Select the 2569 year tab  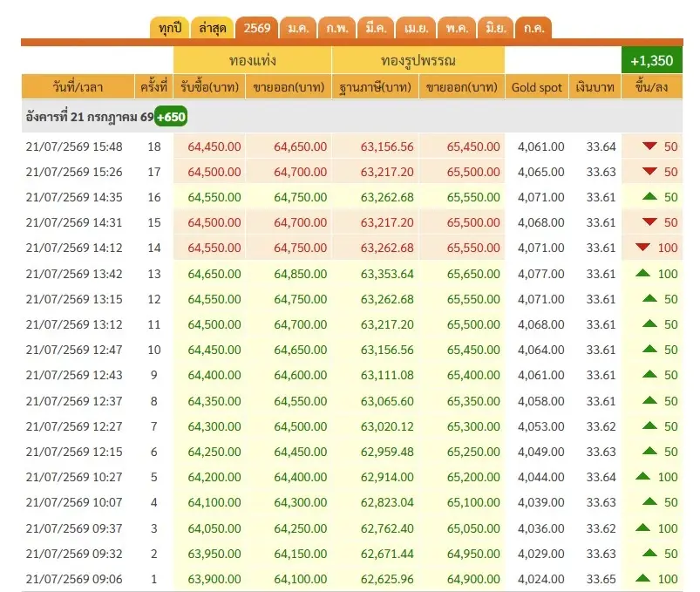[x=256, y=28]
